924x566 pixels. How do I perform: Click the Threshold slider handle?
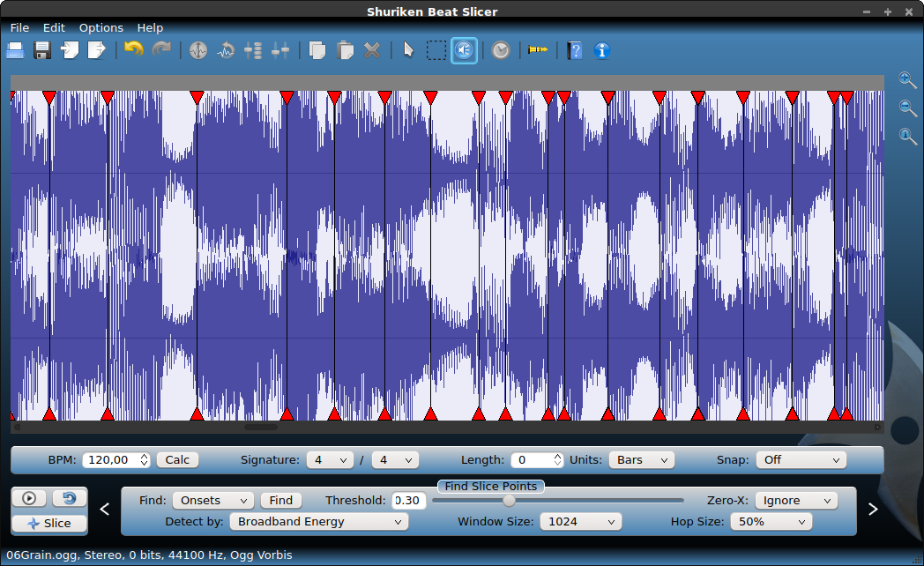(509, 501)
